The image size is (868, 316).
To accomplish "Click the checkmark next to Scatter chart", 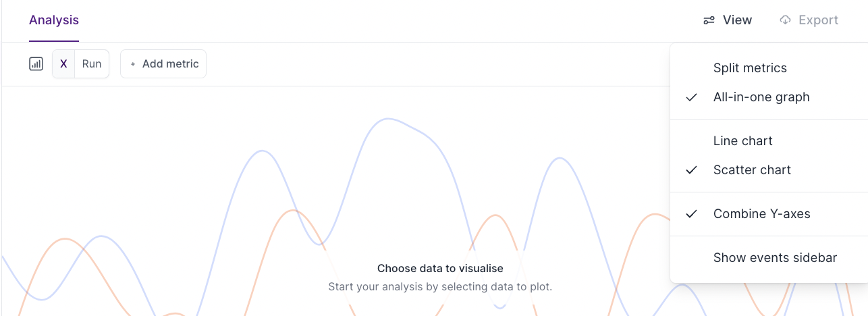I will tap(691, 170).
